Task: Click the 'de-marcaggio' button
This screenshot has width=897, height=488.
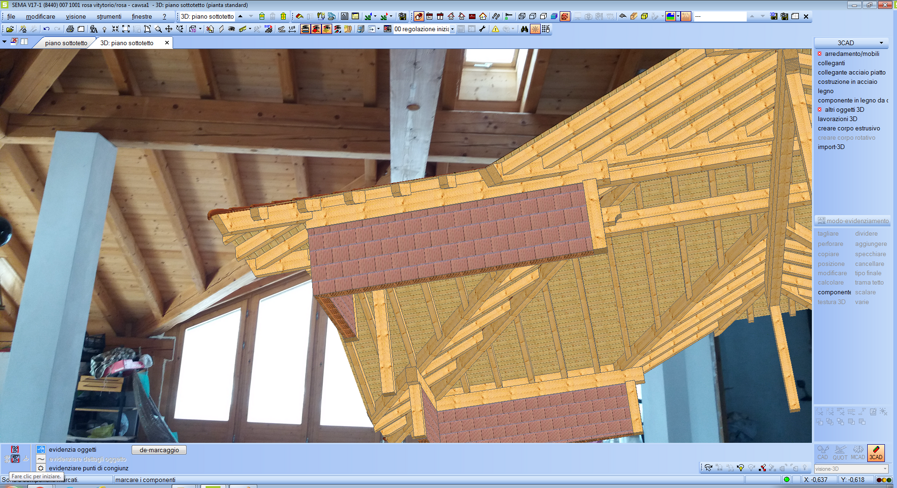Action: (x=159, y=450)
